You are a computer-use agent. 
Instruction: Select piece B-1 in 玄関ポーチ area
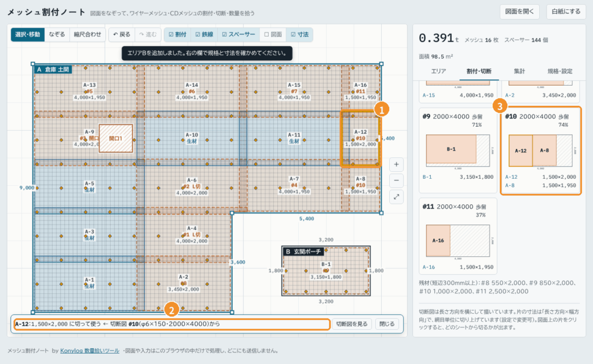click(325, 271)
